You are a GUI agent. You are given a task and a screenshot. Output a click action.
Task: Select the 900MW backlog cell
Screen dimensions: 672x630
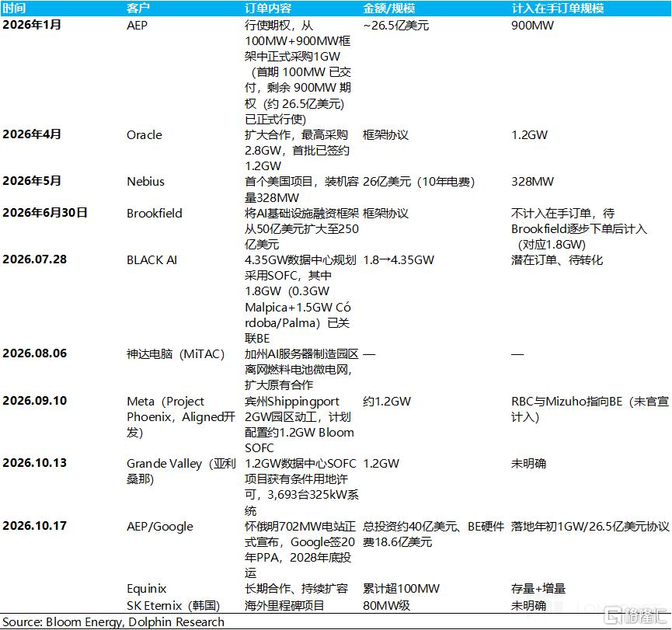pyautogui.click(x=532, y=26)
